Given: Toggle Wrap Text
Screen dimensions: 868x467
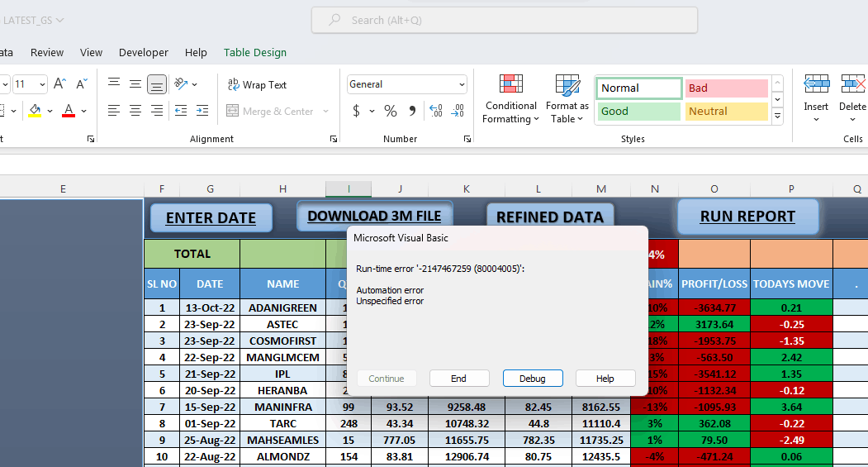Looking at the screenshot, I should coord(257,85).
